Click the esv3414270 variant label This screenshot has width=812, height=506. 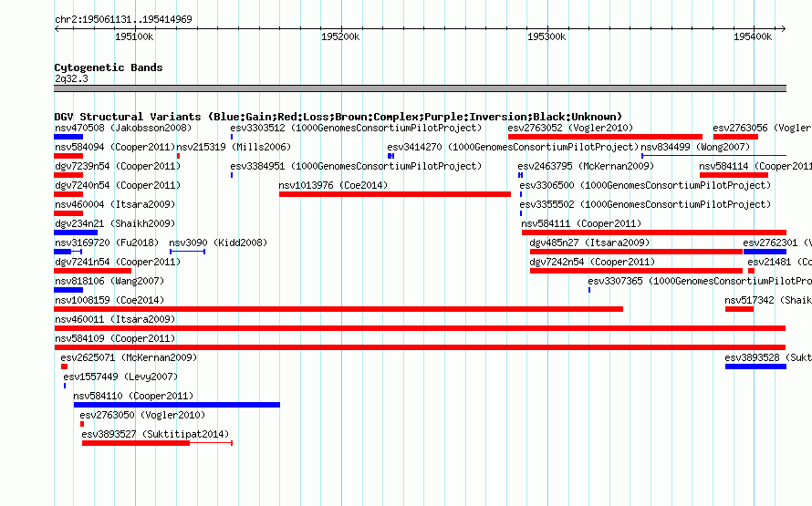[513, 147]
